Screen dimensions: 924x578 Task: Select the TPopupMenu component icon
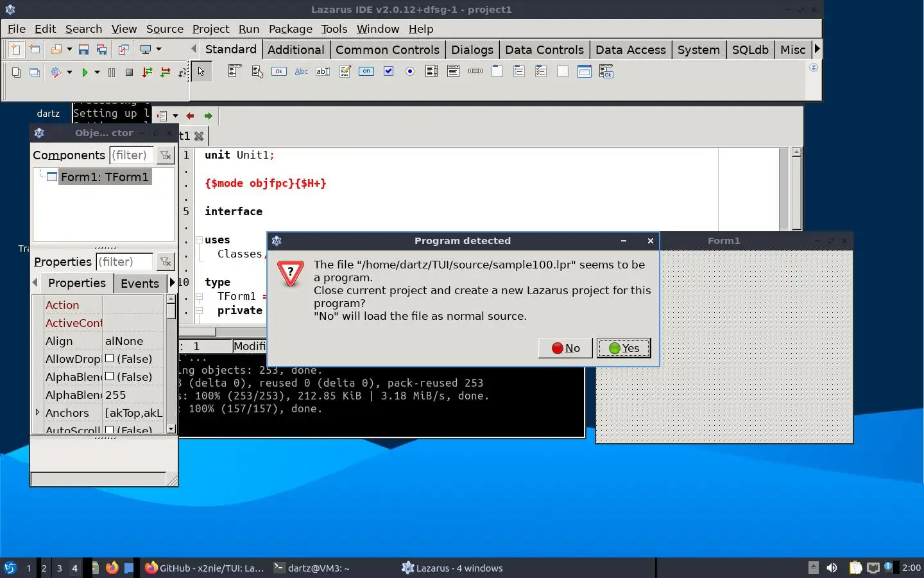(x=257, y=71)
